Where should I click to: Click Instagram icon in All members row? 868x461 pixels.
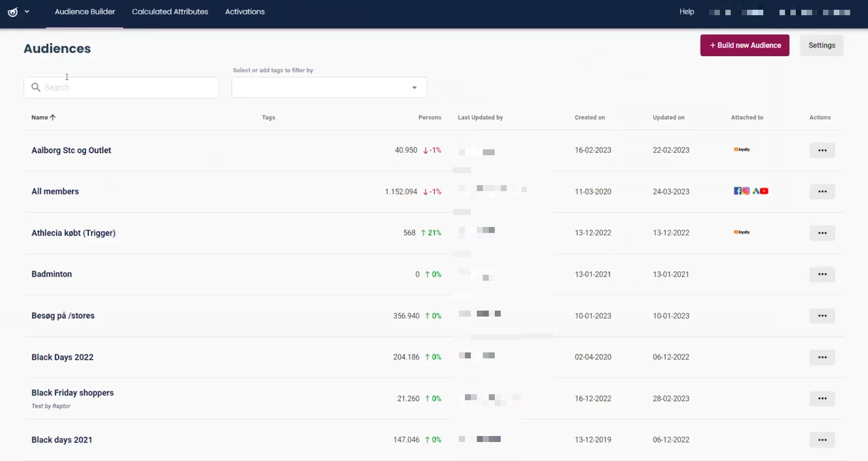pyautogui.click(x=746, y=191)
